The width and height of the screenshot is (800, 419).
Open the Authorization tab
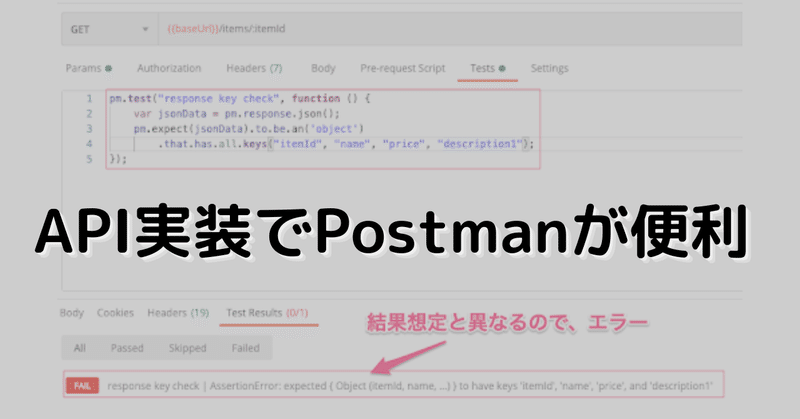pyautogui.click(x=169, y=68)
